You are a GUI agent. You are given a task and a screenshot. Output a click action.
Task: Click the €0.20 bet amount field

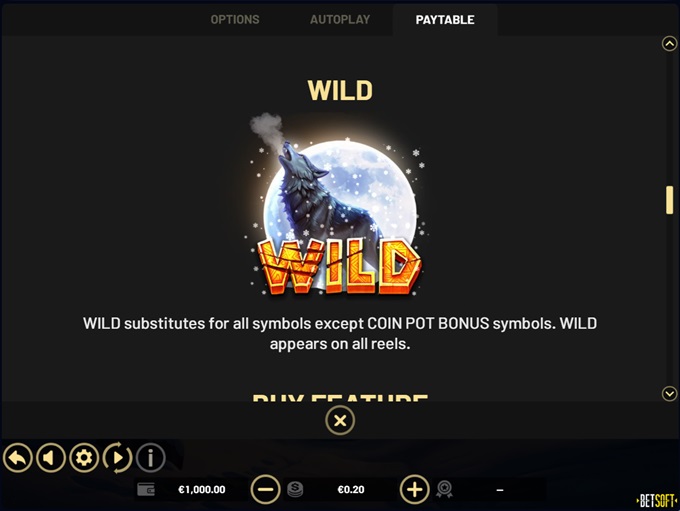pyautogui.click(x=351, y=490)
